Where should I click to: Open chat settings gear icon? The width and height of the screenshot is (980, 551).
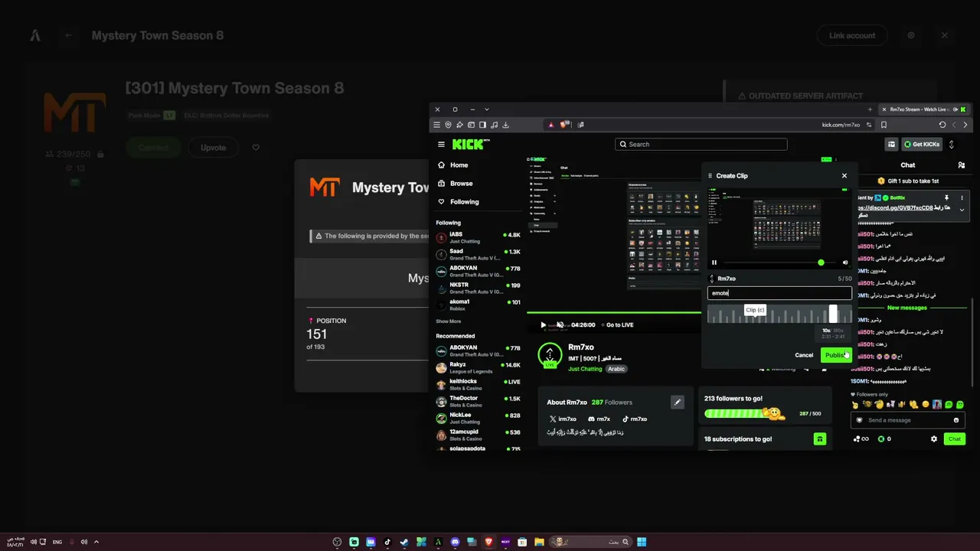pyautogui.click(x=933, y=439)
